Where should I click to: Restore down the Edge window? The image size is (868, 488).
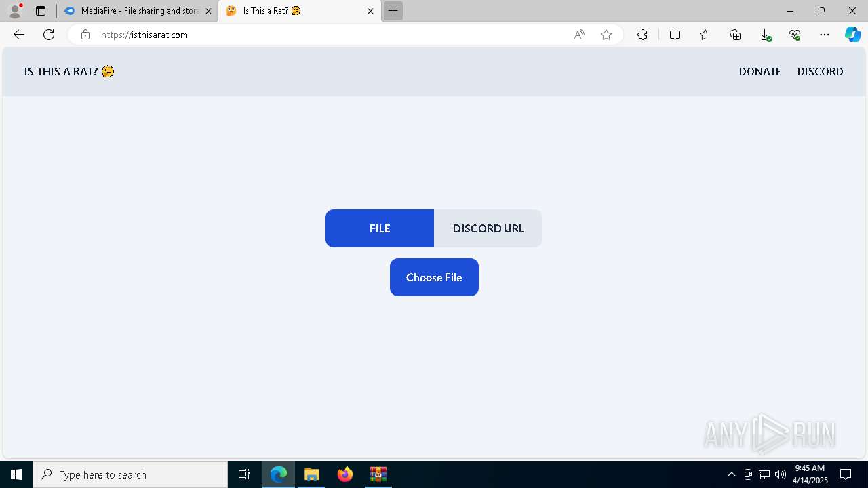(x=821, y=11)
